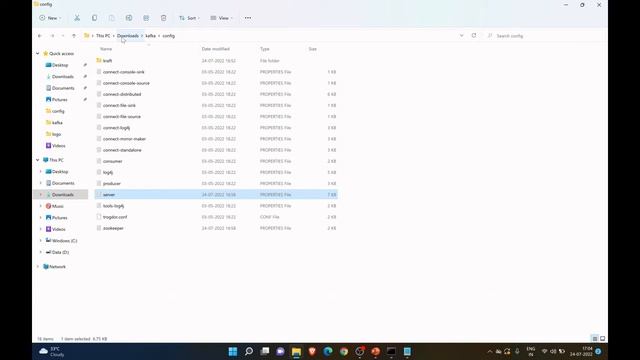The height and width of the screenshot is (360, 640).
Task: Click into the Search config box
Action: pos(545,36)
